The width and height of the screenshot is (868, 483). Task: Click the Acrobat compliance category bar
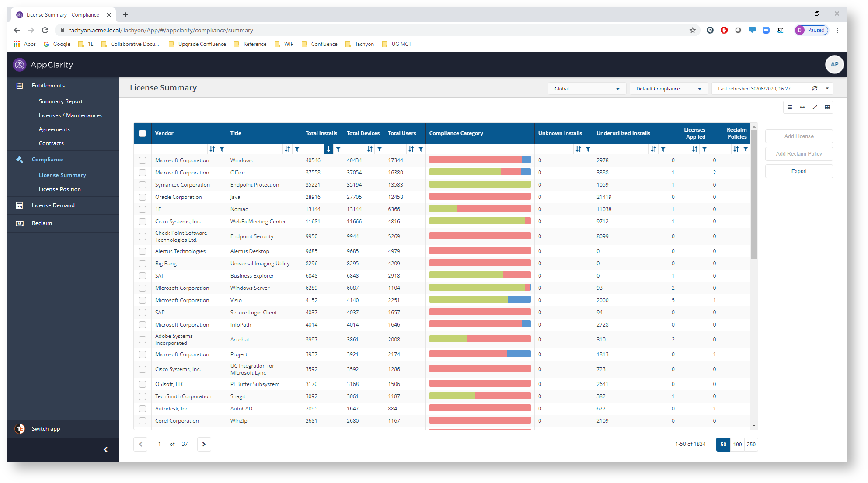coord(480,339)
